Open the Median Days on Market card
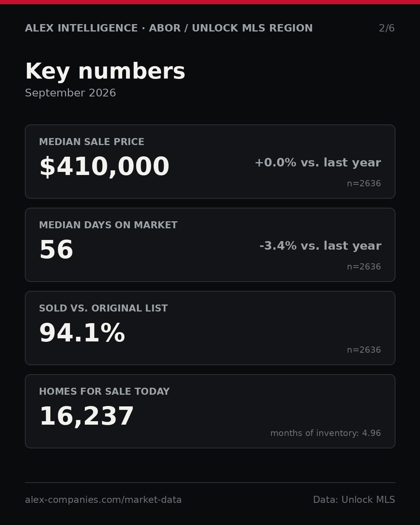This screenshot has width=420, height=525. (210, 245)
